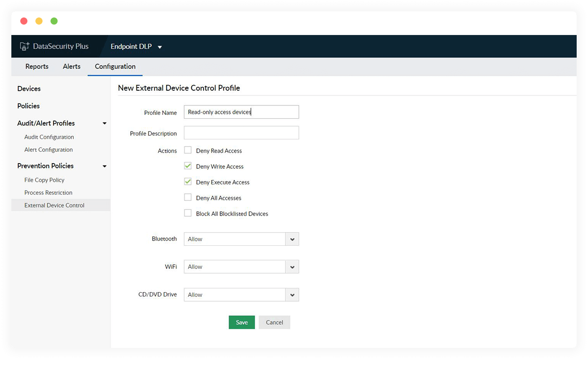Click the Save button
This screenshot has height=381, width=588.
(242, 322)
